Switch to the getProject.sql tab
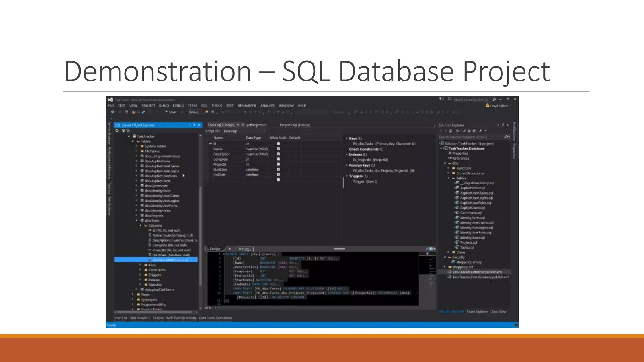The width and height of the screenshot is (644, 362). [256, 125]
